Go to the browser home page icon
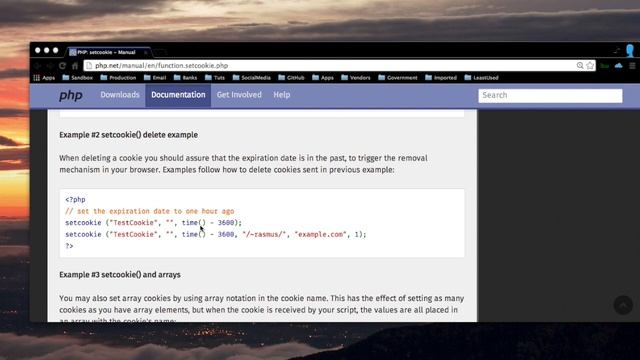640x360 pixels. (x=75, y=66)
